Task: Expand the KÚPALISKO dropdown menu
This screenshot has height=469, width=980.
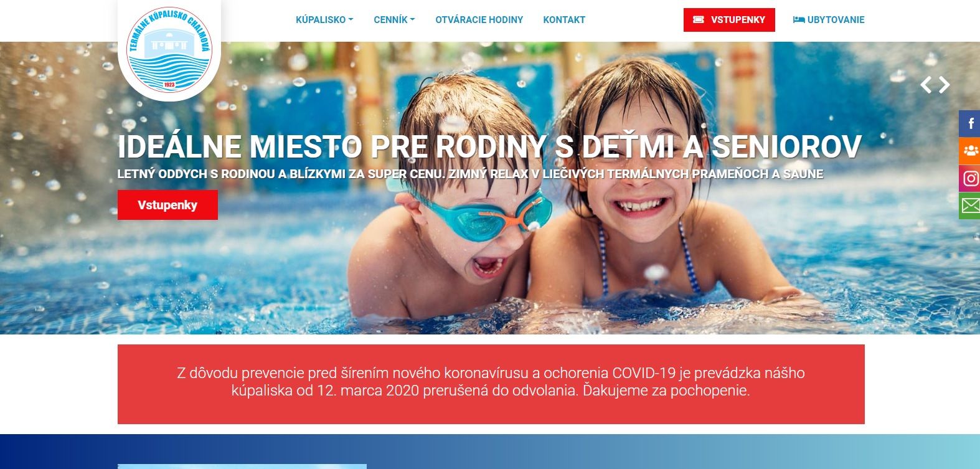Action: coord(324,20)
